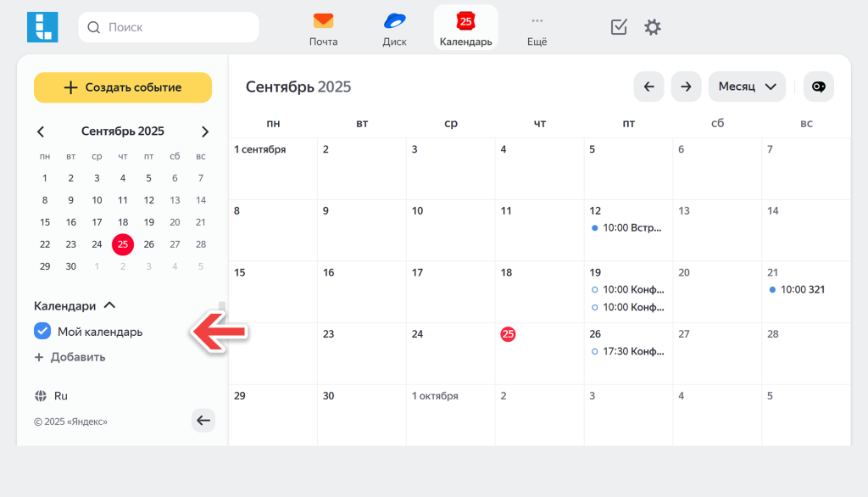Go to next month in main calendar
868x497 pixels.
[x=686, y=87]
